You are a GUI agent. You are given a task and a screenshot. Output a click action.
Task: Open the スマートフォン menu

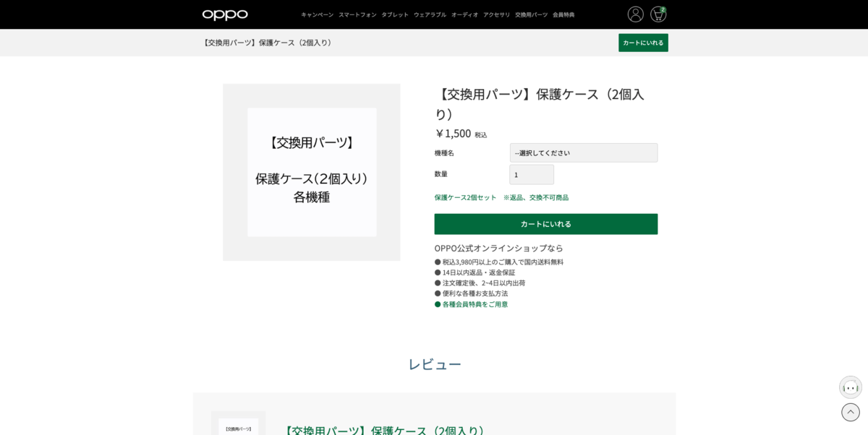tap(357, 14)
